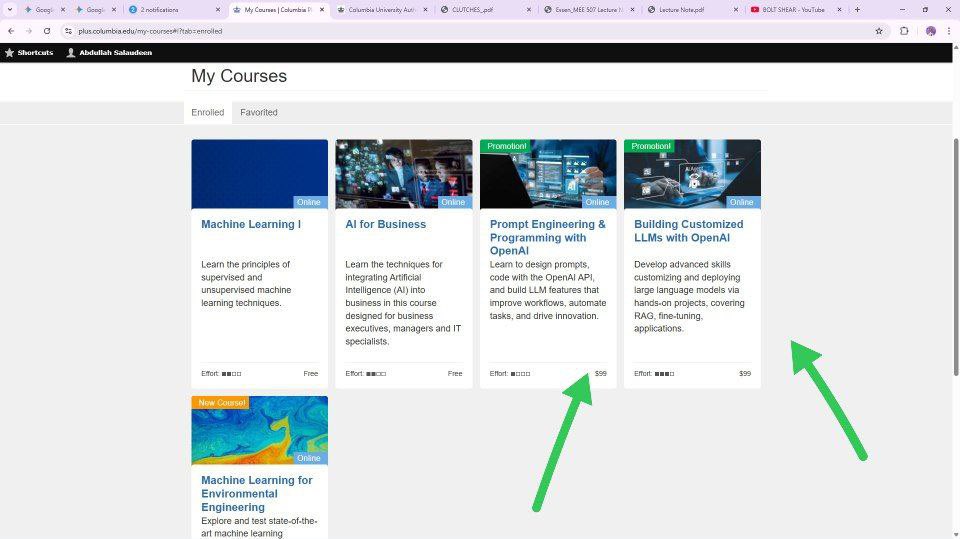Screen dimensions: 960x539
Task: Click the My Courses heading
Action: 239,76
